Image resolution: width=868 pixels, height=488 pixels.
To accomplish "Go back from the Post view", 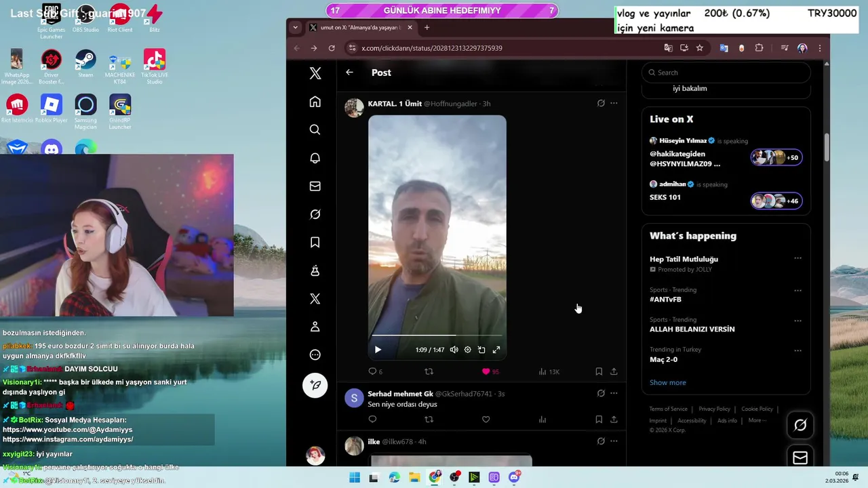I will pos(349,73).
